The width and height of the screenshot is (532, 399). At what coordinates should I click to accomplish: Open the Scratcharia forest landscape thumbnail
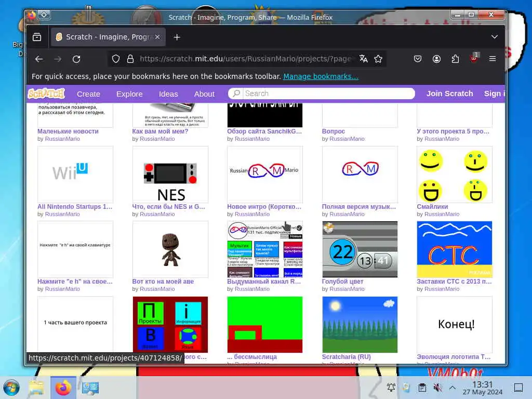360,325
